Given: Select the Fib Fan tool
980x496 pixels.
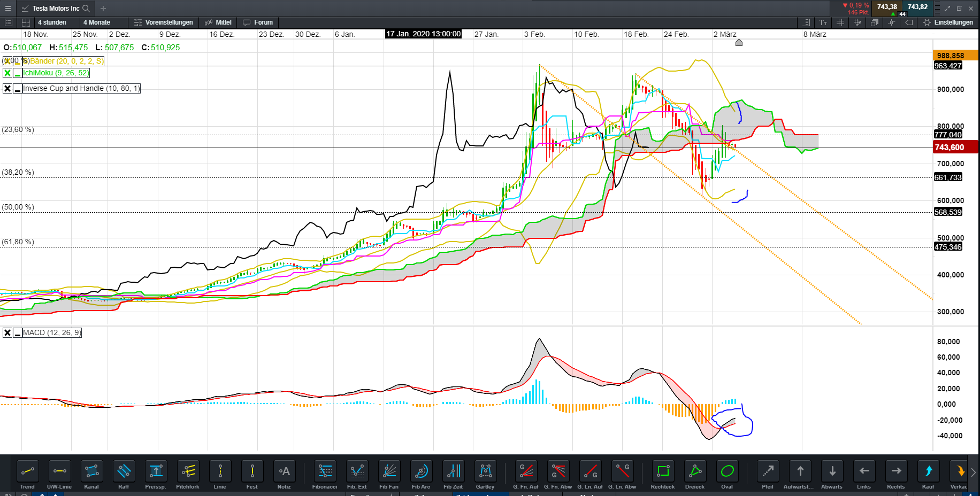Looking at the screenshot, I should (389, 475).
